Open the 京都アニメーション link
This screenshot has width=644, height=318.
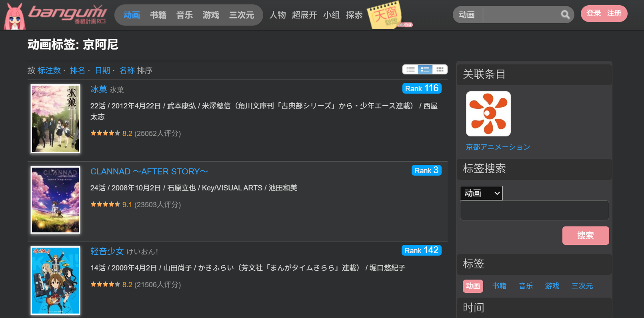pos(498,147)
